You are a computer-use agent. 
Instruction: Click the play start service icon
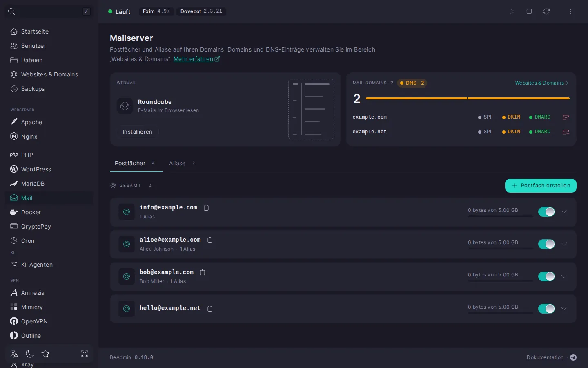(512, 11)
